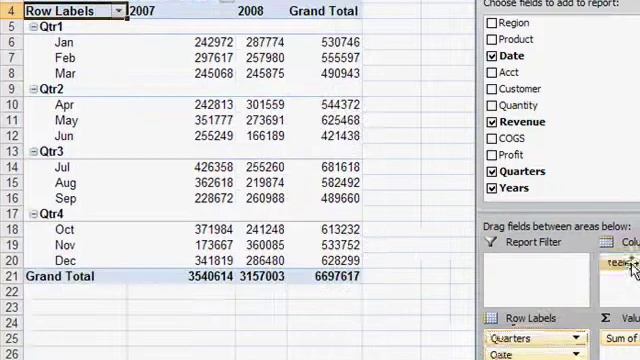
Task: Check the Product field checkbox
Action: coord(492,39)
